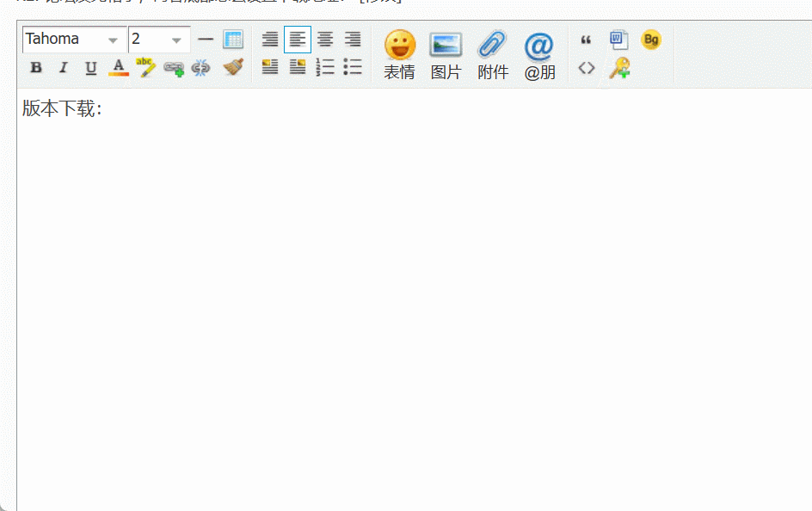Insert a table with the grid icon

click(233, 40)
